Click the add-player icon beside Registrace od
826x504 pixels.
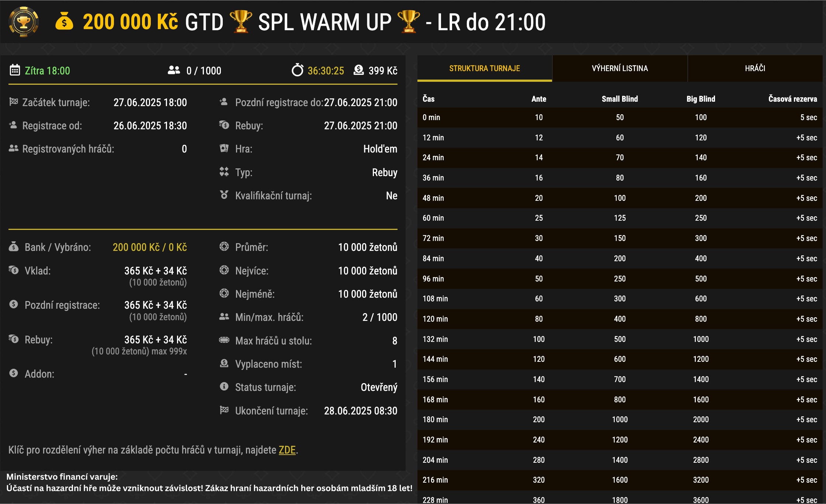click(13, 125)
